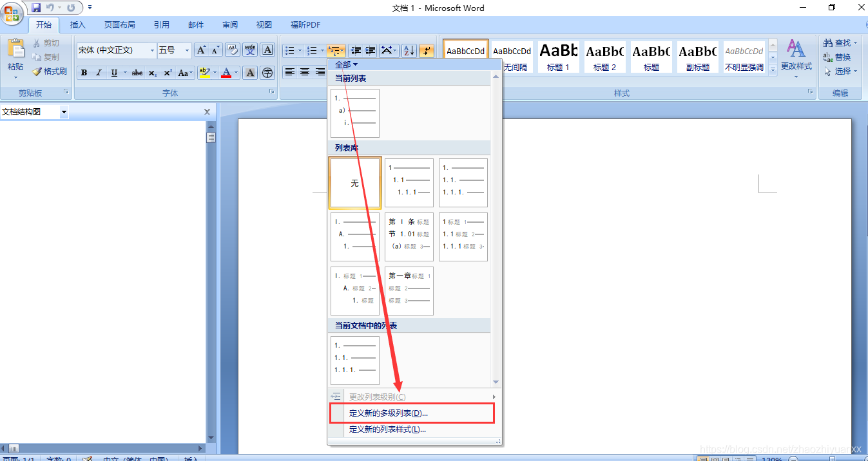This screenshot has height=461, width=868.
Task: Click the Clear Formatting eraser icon
Action: [233, 50]
